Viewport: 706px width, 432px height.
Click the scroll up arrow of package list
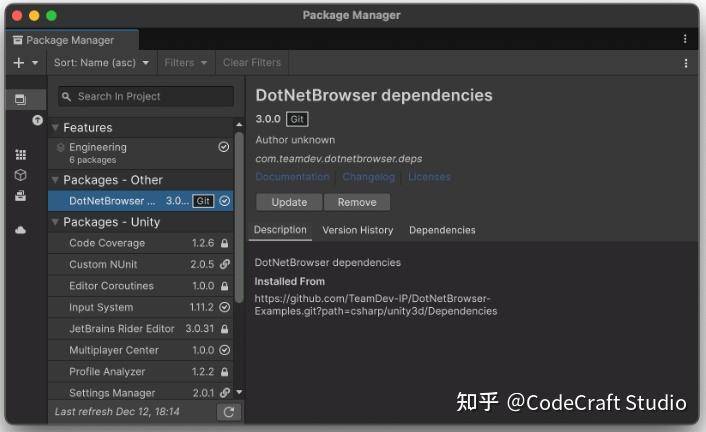click(239, 124)
